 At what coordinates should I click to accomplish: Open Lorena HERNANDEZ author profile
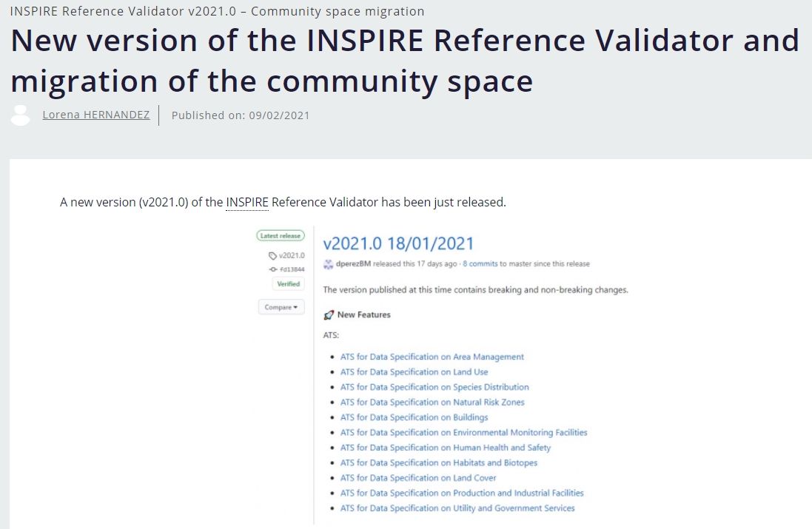click(x=96, y=115)
